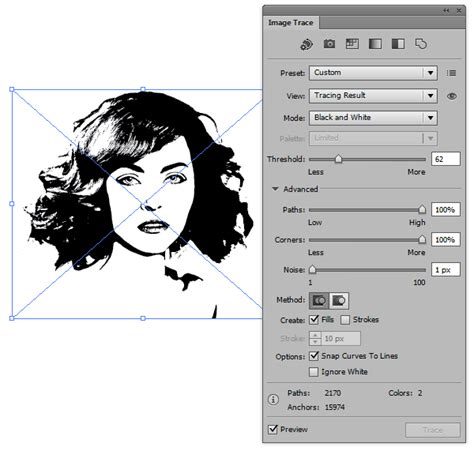The height and width of the screenshot is (451, 474).
Task: Open the Manage Presets list icon
Action: (451, 73)
